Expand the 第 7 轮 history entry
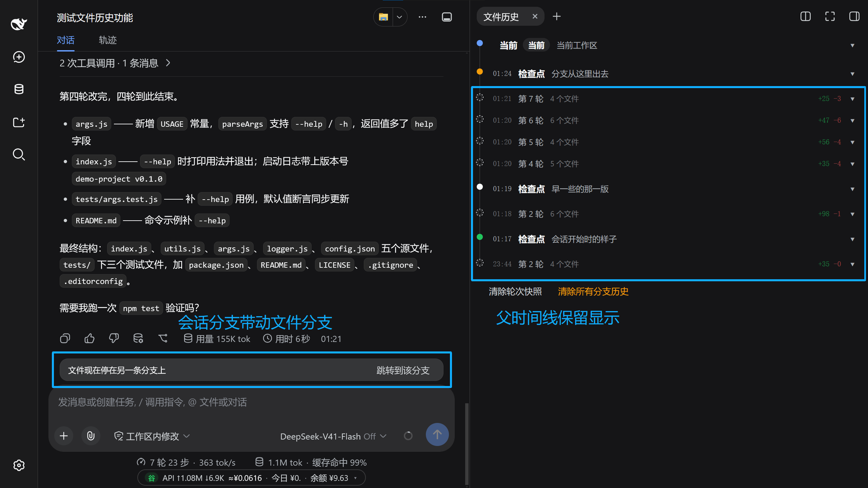Viewport: 868px width, 488px height. pyautogui.click(x=852, y=99)
